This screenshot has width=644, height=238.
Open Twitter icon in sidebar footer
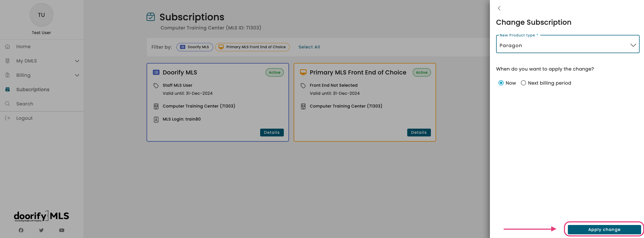(x=41, y=230)
